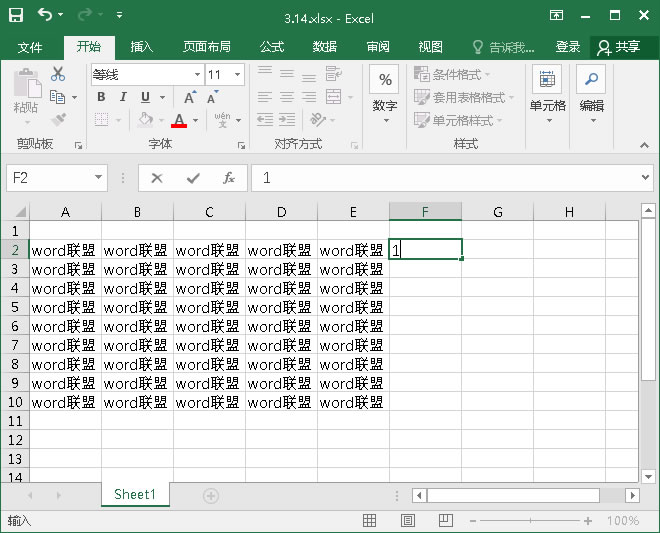Image resolution: width=660 pixels, height=533 pixels.
Task: Click the zoom slider
Action: pos(530,521)
